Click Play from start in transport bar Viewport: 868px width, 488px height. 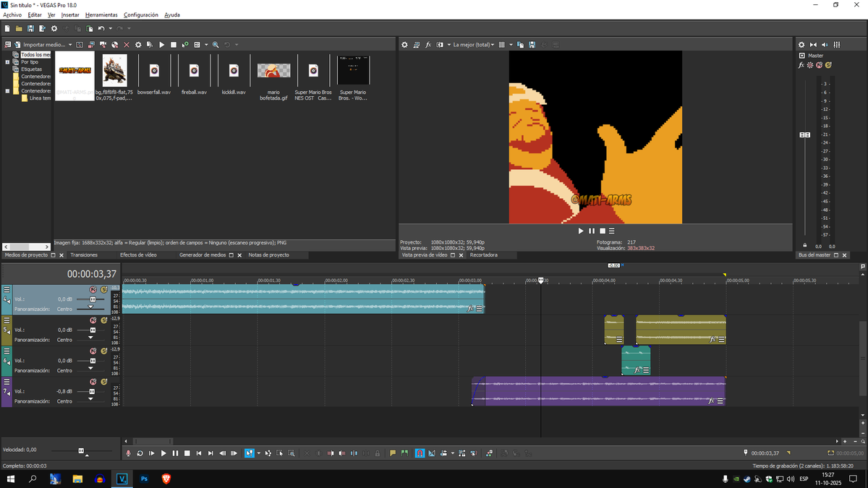(152, 453)
